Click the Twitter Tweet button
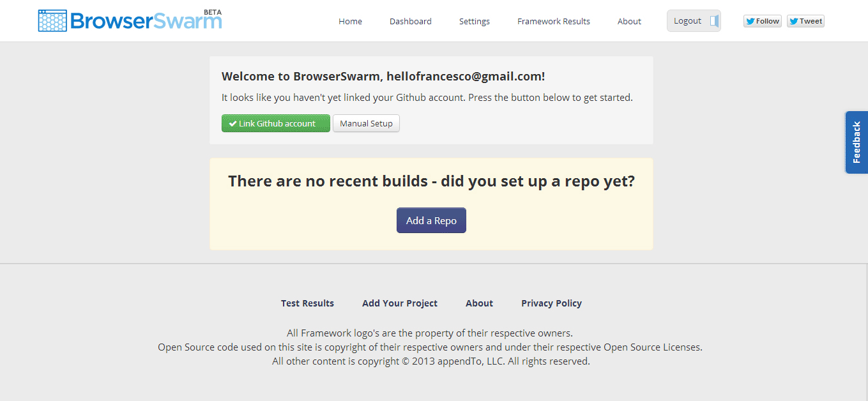 pyautogui.click(x=805, y=21)
